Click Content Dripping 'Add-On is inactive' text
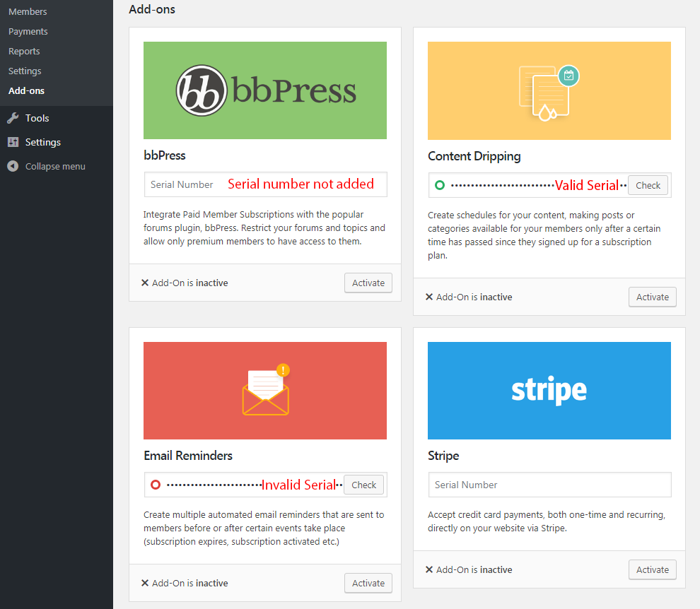The width and height of the screenshot is (700, 609). click(x=474, y=297)
